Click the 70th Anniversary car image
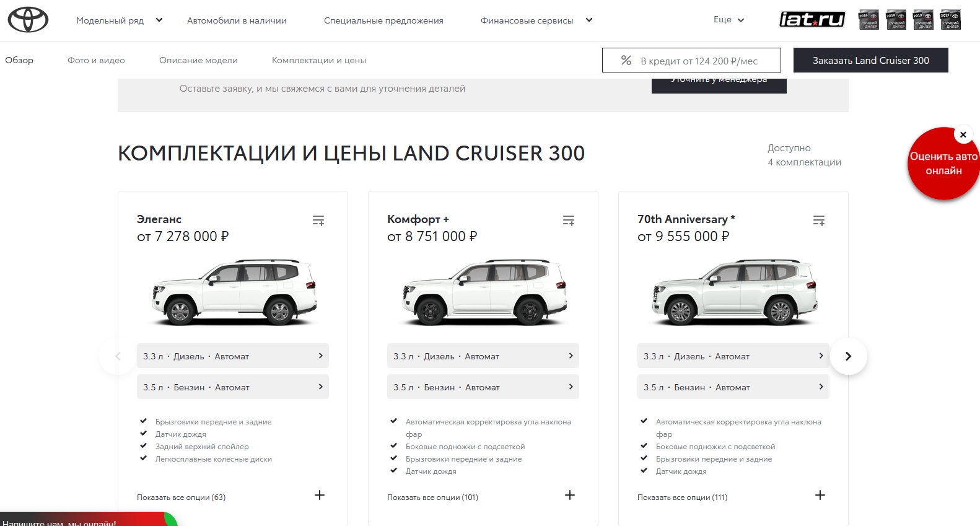Image resolution: width=980 pixels, height=526 pixels. pos(735,292)
